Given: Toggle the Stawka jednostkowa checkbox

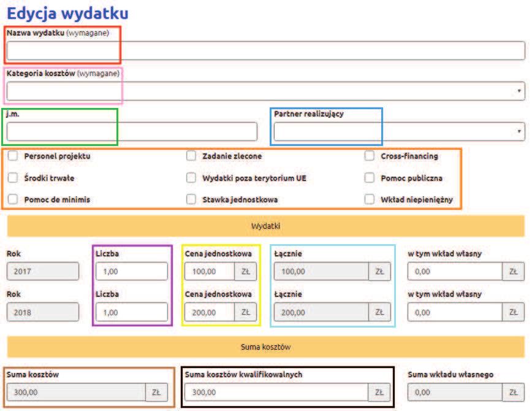Looking at the screenshot, I should pos(191,199).
